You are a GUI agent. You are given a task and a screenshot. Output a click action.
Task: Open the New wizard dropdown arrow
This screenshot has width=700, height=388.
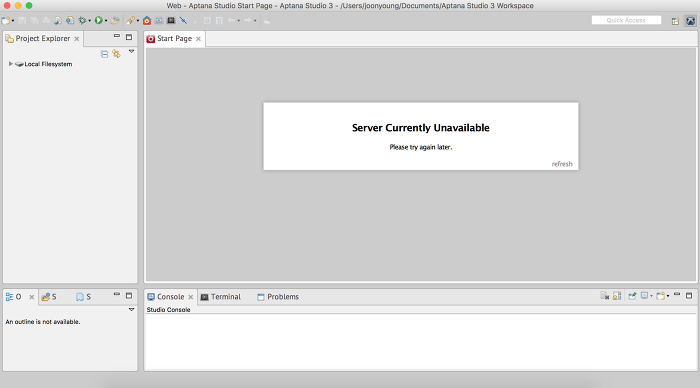[13, 21]
